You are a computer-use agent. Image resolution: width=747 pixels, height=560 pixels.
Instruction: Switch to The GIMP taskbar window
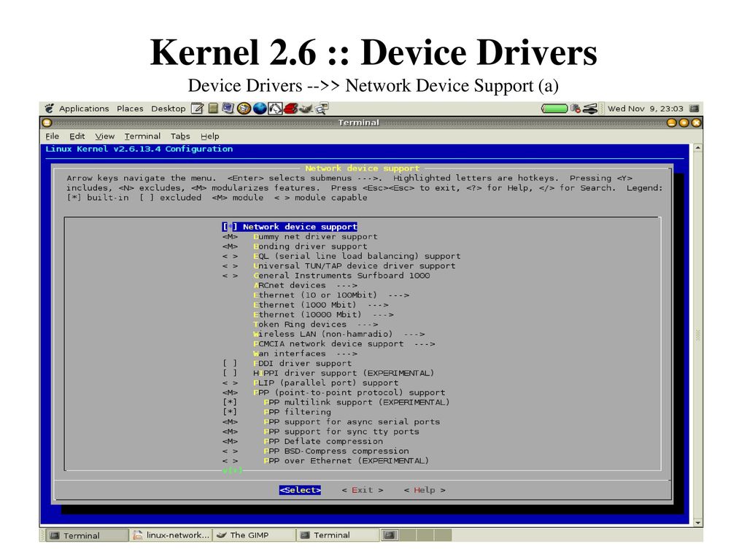(x=255, y=535)
